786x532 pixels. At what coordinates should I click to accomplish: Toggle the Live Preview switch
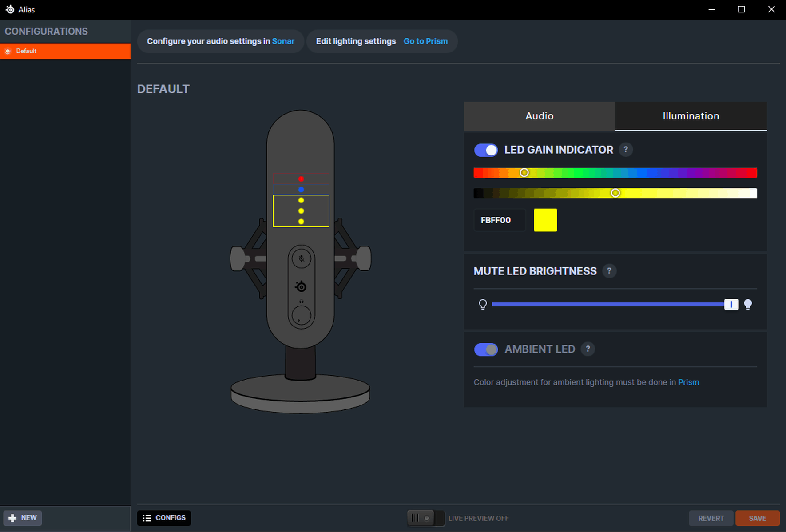pyautogui.click(x=425, y=518)
